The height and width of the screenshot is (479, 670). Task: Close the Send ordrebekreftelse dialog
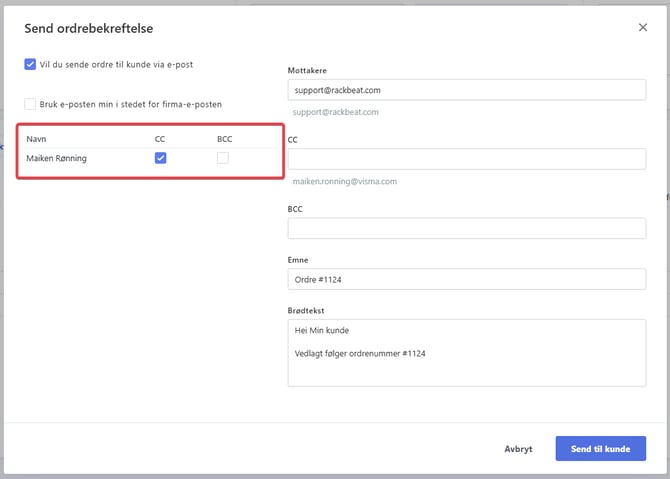click(x=642, y=28)
